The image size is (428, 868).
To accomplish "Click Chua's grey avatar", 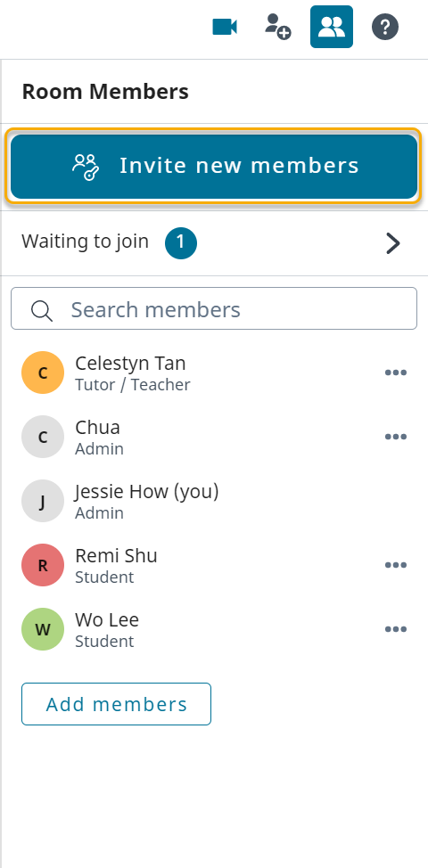I will [43, 437].
